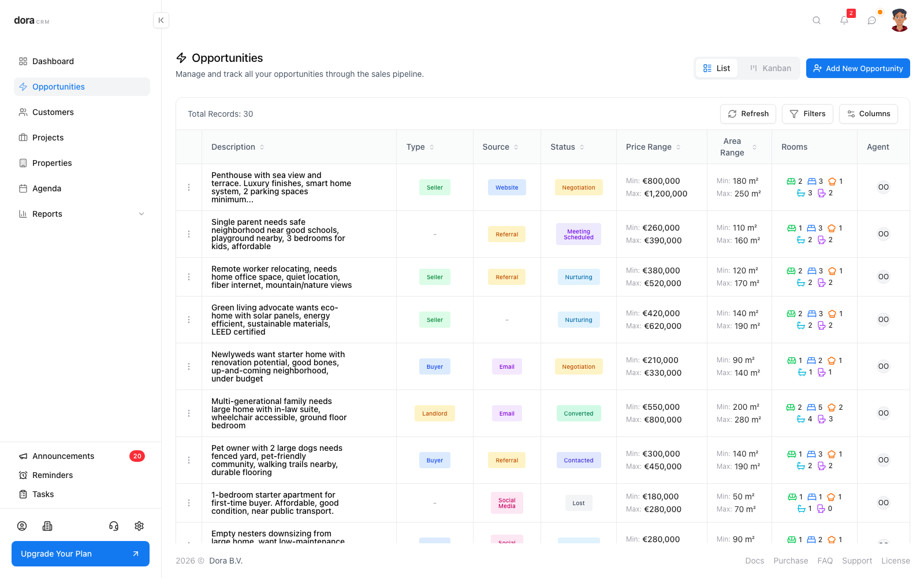Open row actions for Multi-generational family row
The image size is (924, 578).
pos(189,413)
